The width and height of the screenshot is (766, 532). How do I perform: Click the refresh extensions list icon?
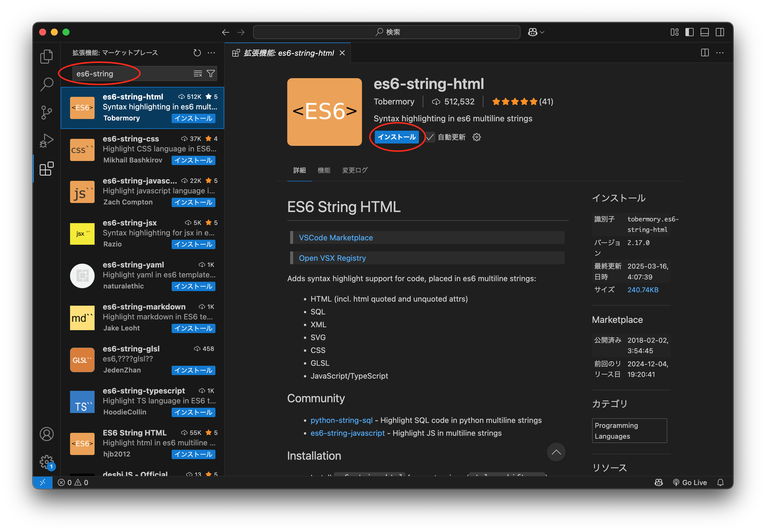click(x=197, y=53)
